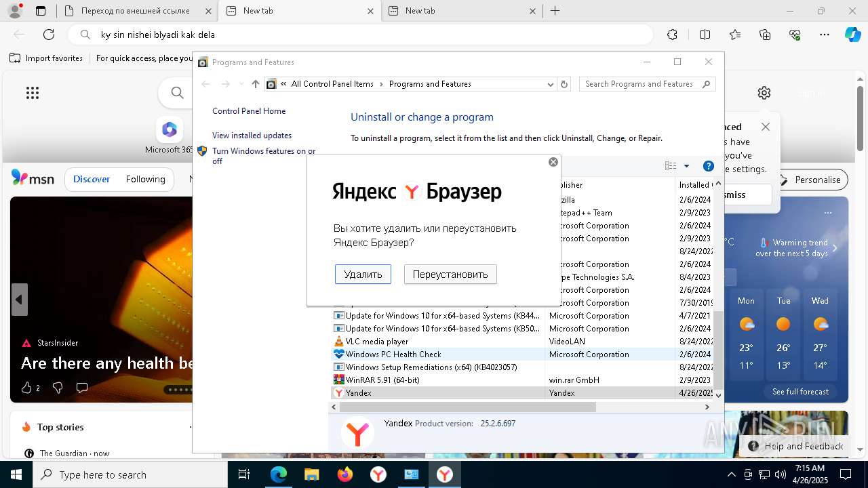Screen dimensions: 868x488
Task: Open Edge settings and more menu
Action: [x=825, y=35]
